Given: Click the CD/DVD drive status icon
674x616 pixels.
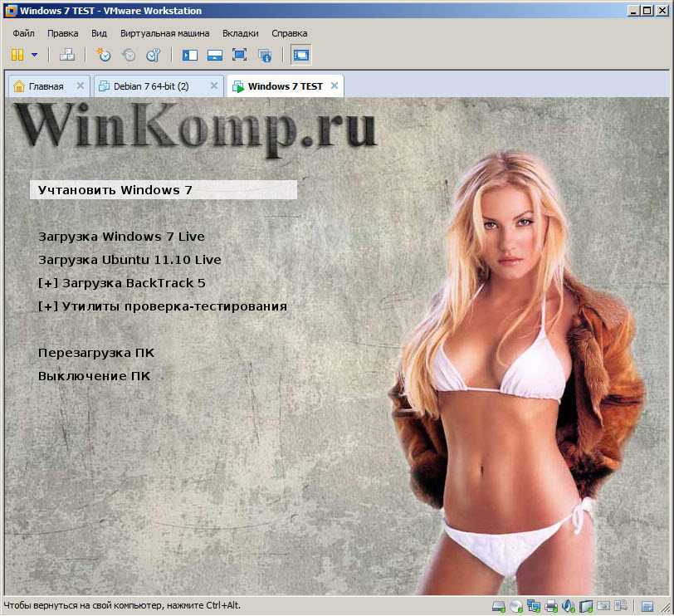Looking at the screenshot, I should 515,606.
